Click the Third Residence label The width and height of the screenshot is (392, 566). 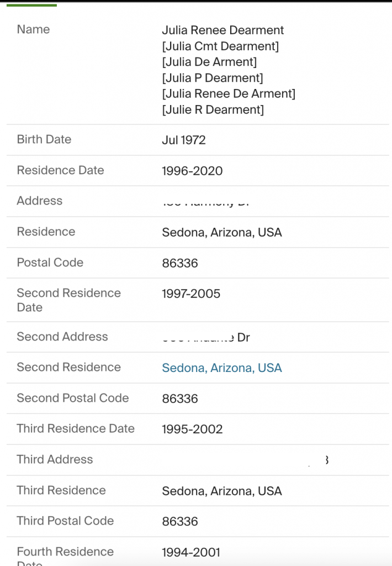click(x=61, y=490)
